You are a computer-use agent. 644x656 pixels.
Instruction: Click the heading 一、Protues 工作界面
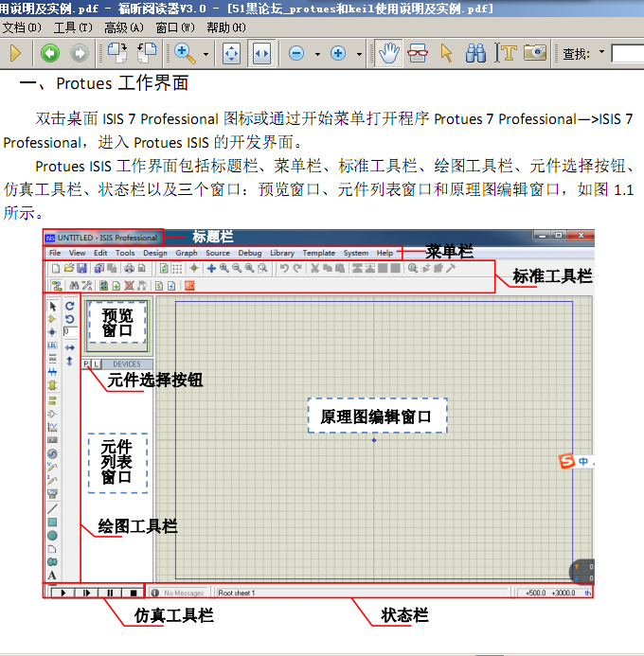coord(104,83)
